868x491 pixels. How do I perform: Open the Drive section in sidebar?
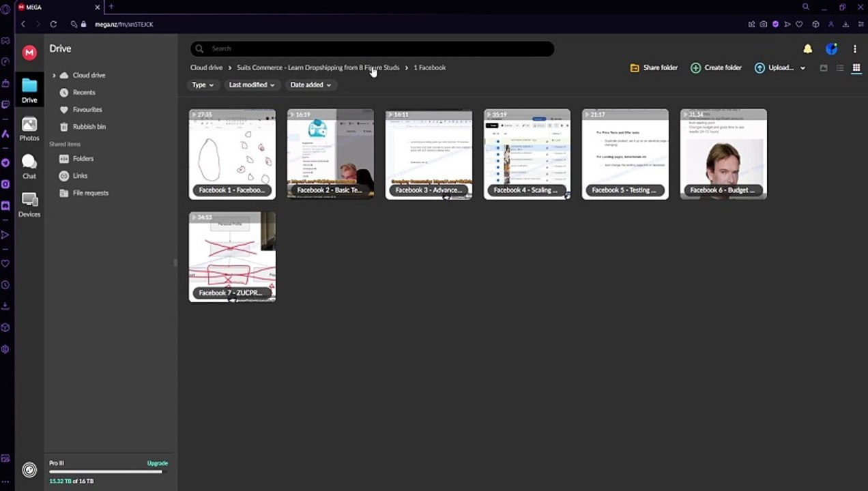click(x=29, y=91)
